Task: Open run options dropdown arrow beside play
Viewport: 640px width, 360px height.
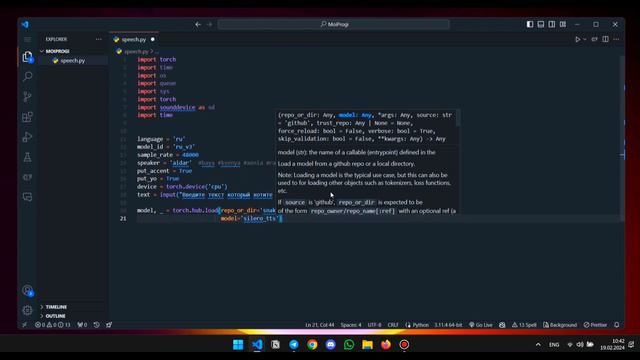Action: tap(585, 39)
